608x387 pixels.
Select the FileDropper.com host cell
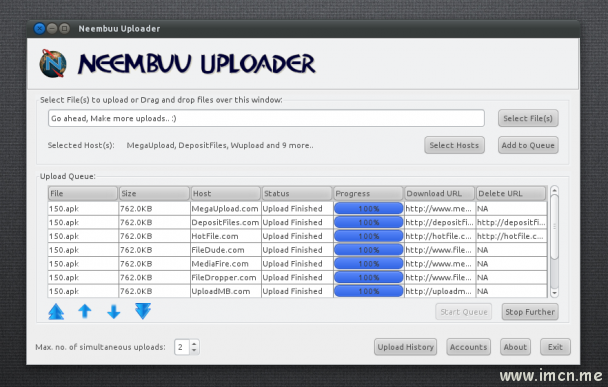pyautogui.click(x=226, y=277)
